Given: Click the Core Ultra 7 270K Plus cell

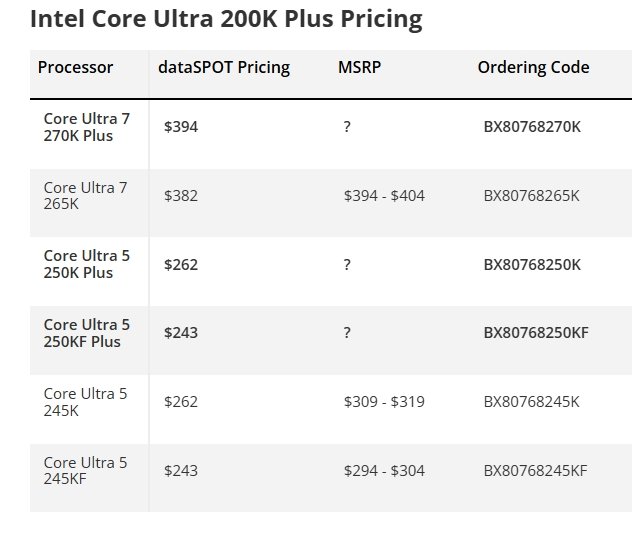Looking at the screenshot, I should pos(87,127).
